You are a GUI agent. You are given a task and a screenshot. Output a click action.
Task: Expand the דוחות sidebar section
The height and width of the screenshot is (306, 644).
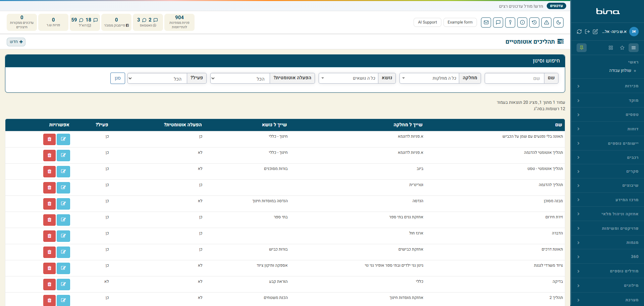click(607, 129)
